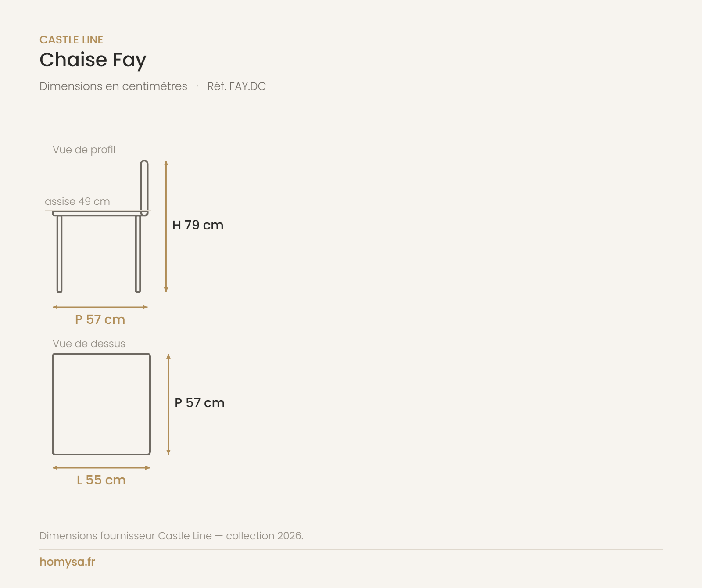This screenshot has height=588, width=702.
Task: Click the Vue de profil label
Action: point(84,150)
